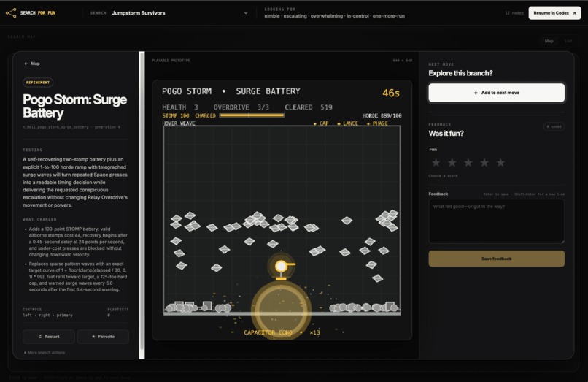
Task: Click the Save feedback button
Action: 497,259
